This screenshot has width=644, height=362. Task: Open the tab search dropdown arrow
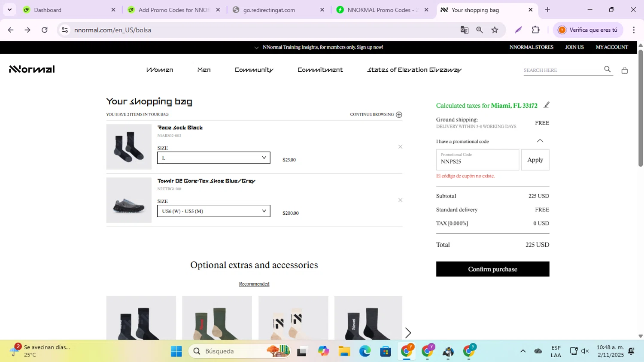9,10
